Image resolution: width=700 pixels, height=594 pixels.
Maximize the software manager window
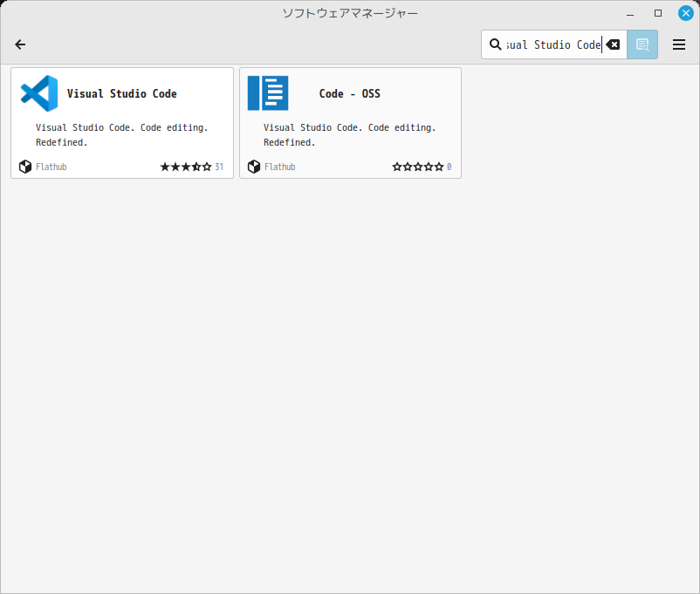tap(658, 13)
